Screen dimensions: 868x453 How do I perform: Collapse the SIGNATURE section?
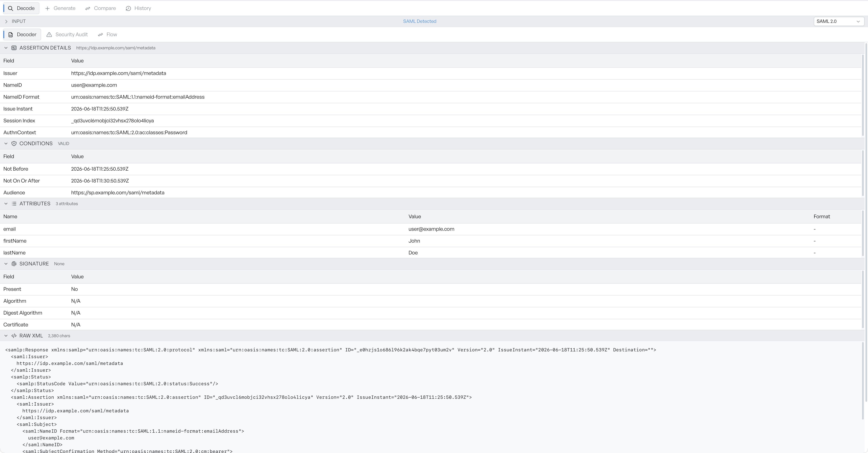point(6,264)
